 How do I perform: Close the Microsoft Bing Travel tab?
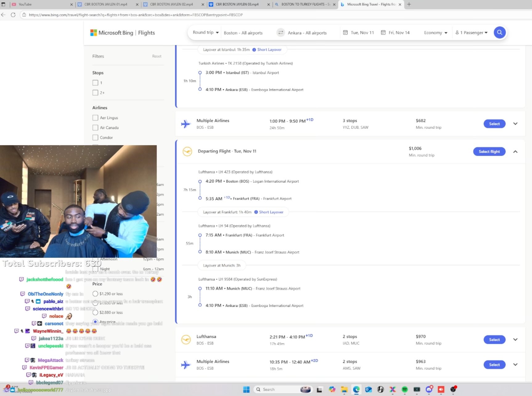[400, 5]
